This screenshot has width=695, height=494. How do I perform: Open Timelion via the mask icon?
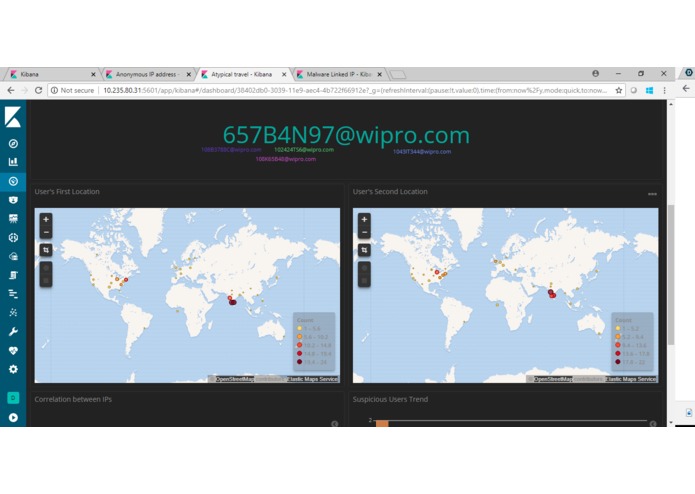pos(13,200)
